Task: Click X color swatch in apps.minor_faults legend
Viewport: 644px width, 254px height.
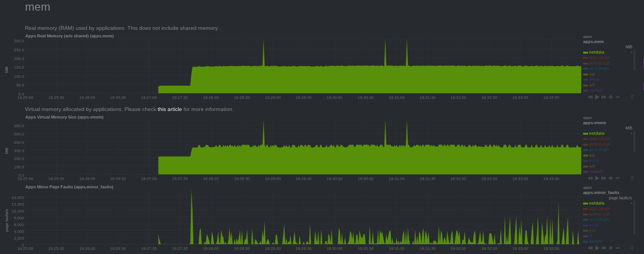Action: pyautogui.click(x=585, y=236)
